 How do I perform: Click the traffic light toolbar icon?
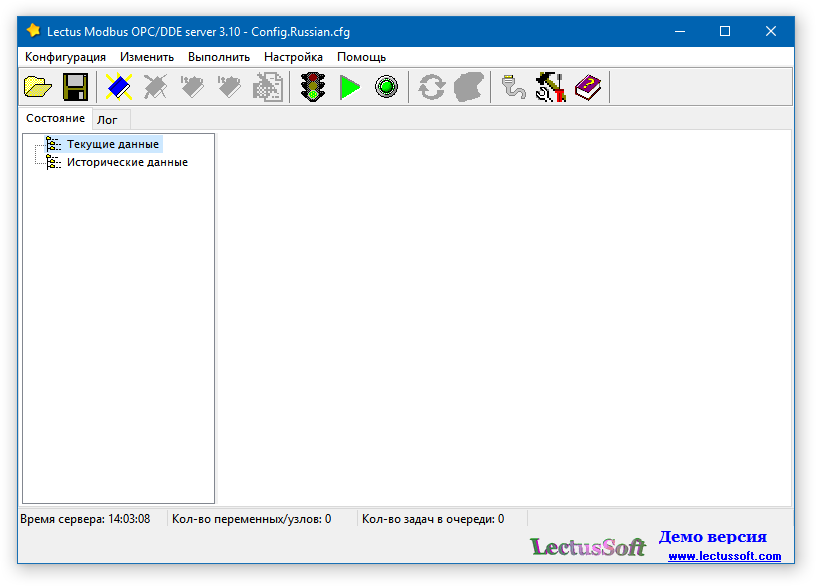pyautogui.click(x=313, y=87)
